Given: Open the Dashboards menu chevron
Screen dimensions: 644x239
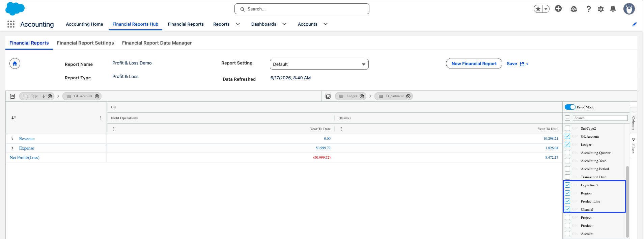Looking at the screenshot, I should pos(284,24).
